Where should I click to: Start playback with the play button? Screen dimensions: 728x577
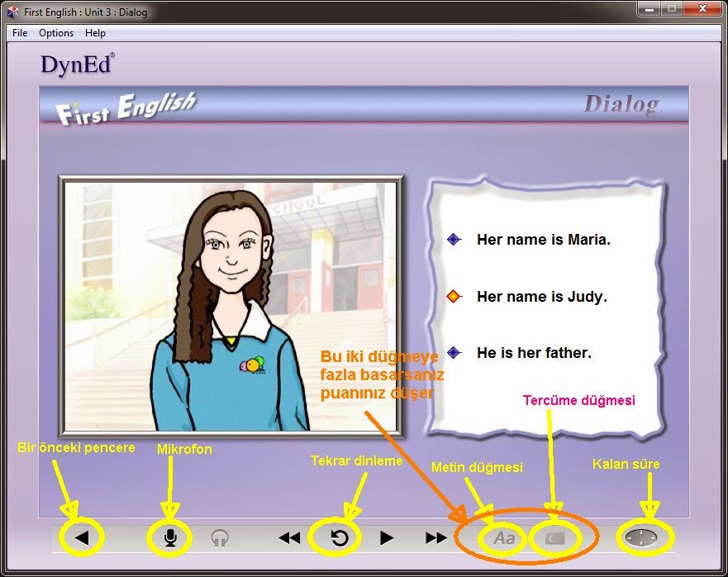(386, 538)
